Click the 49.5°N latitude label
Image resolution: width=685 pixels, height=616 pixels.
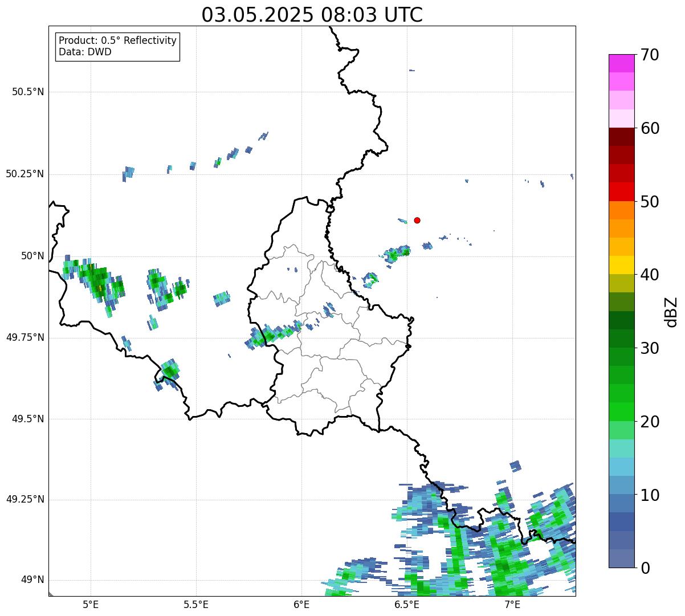coord(28,419)
